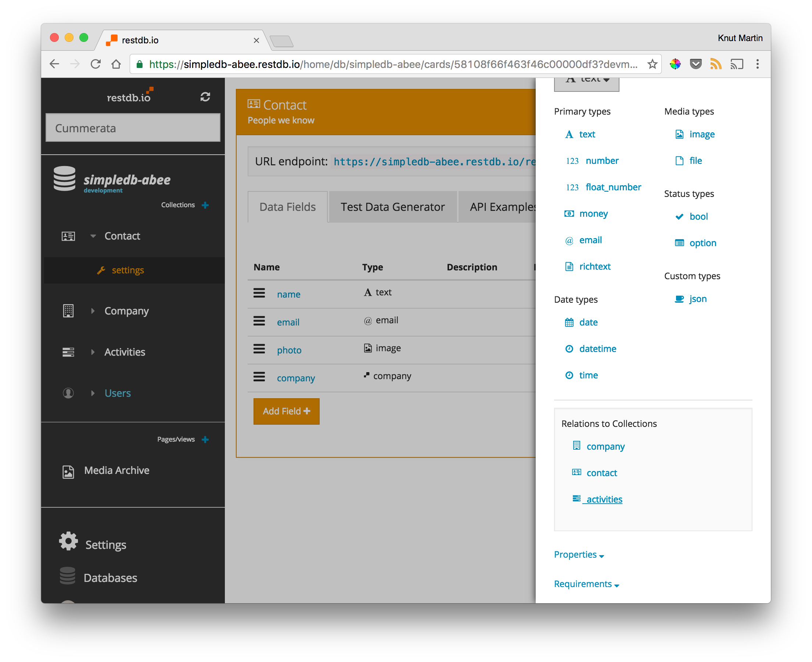
Task: Click the Cummerata search field
Action: click(133, 128)
